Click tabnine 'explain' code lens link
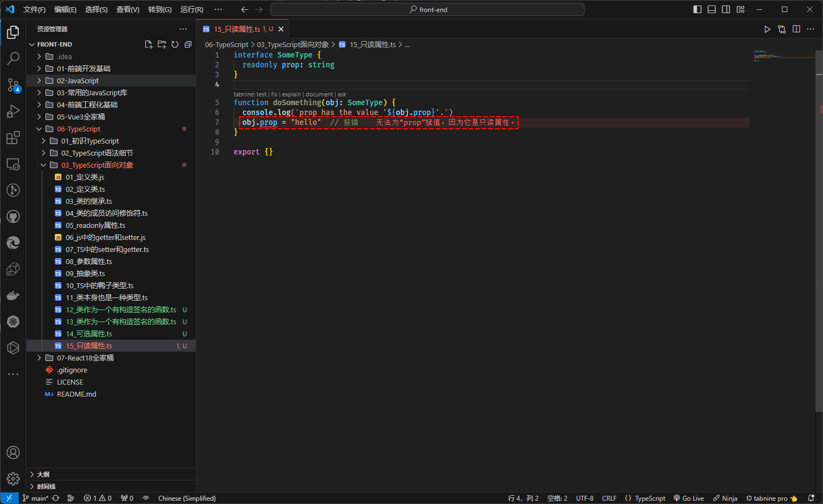This screenshot has height=504, width=823. click(x=291, y=94)
